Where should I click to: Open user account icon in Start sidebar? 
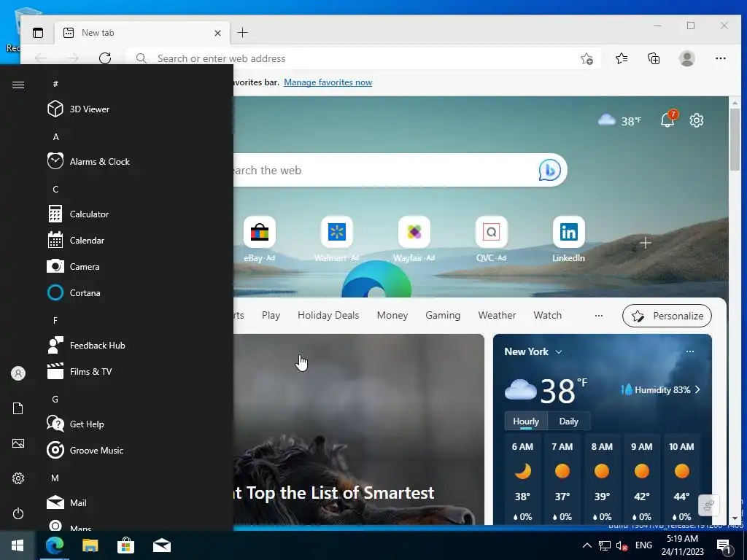point(18,373)
